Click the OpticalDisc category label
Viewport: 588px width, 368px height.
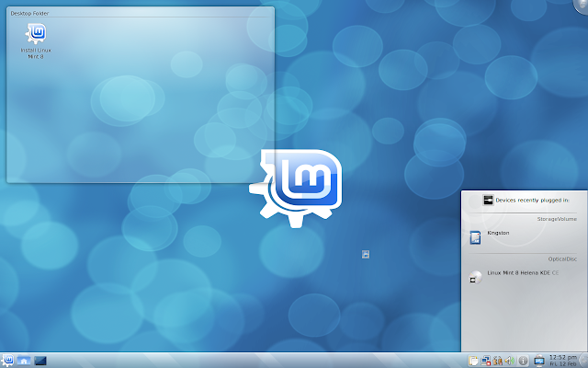tap(562, 259)
